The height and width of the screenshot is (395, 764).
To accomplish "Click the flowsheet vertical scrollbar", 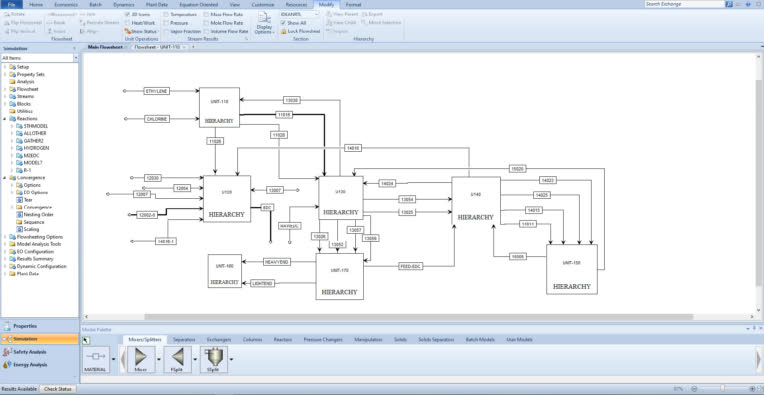I will (758, 183).
